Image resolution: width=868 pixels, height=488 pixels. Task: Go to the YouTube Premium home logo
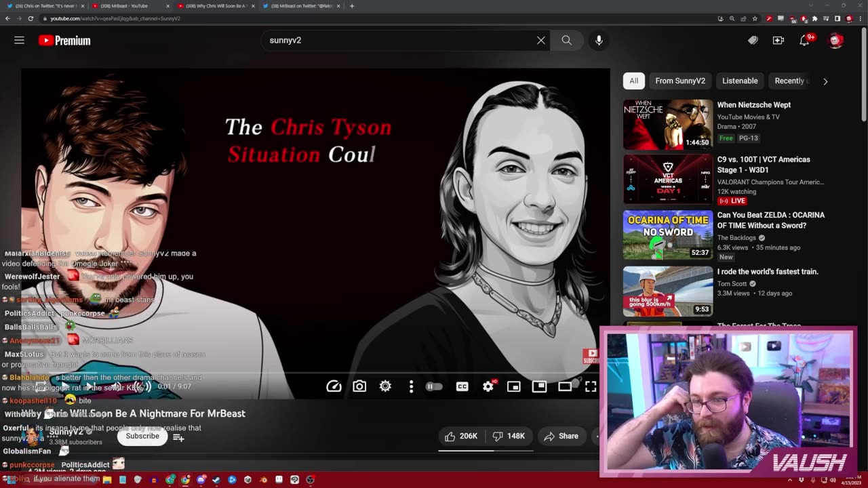pos(64,41)
